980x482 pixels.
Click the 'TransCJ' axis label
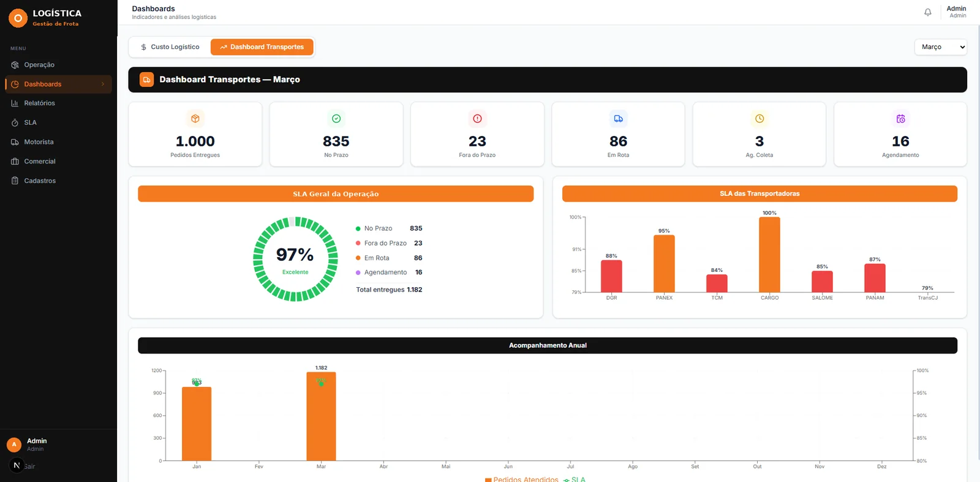(x=927, y=298)
